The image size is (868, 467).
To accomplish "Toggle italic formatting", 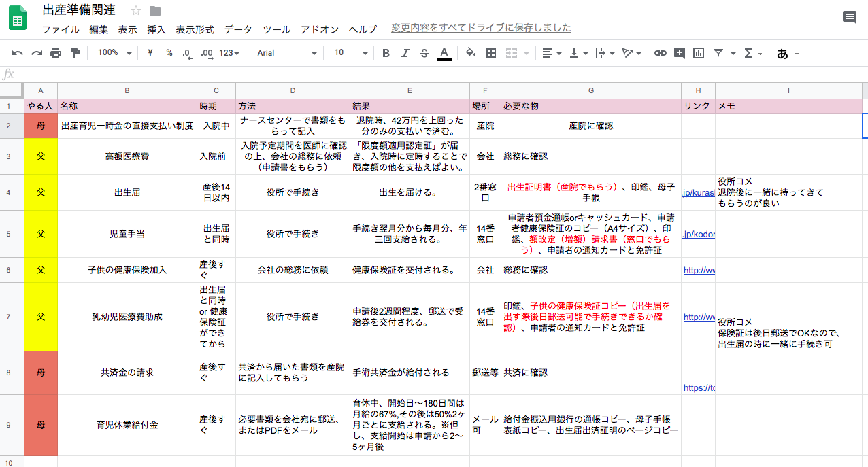I will coord(405,53).
